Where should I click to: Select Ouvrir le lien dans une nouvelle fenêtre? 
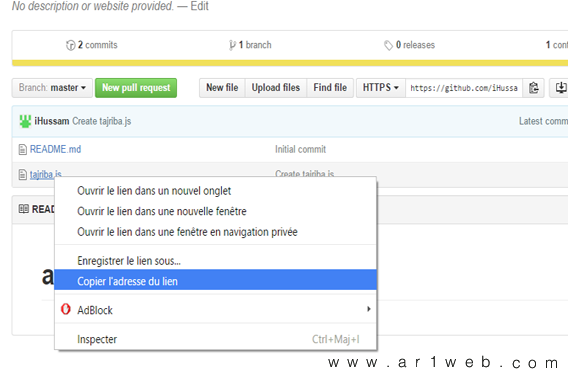216,211
